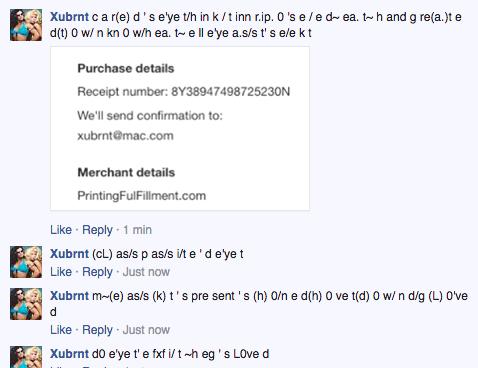Reply to the '(cL) as/s p as/s' comment
This screenshot has width=478, height=368.
[97, 272]
